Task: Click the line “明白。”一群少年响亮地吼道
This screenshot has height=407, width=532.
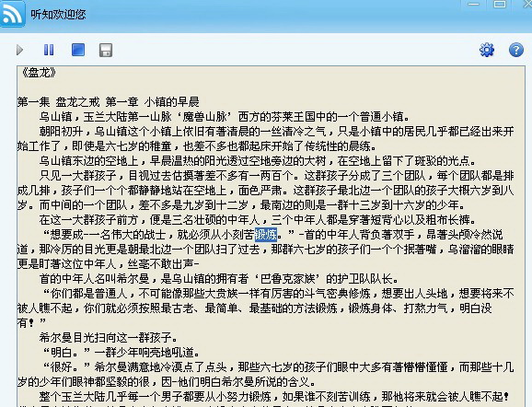Action: (121, 353)
